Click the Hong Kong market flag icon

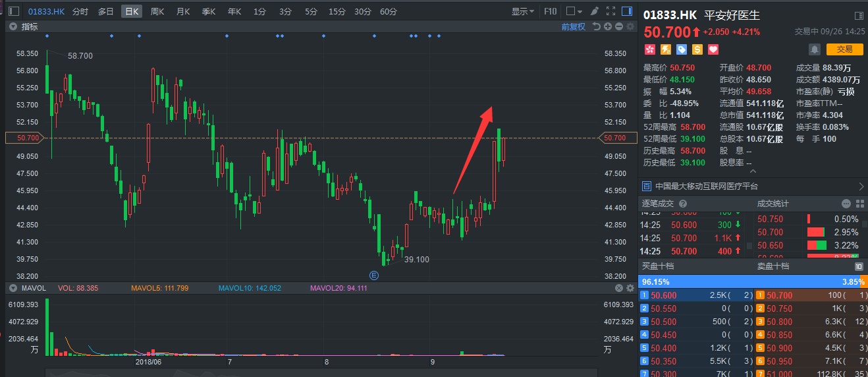(x=650, y=49)
